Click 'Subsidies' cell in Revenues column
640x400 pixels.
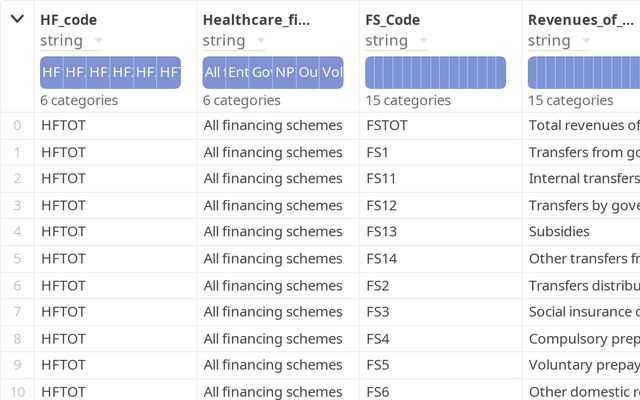pyautogui.click(x=559, y=231)
